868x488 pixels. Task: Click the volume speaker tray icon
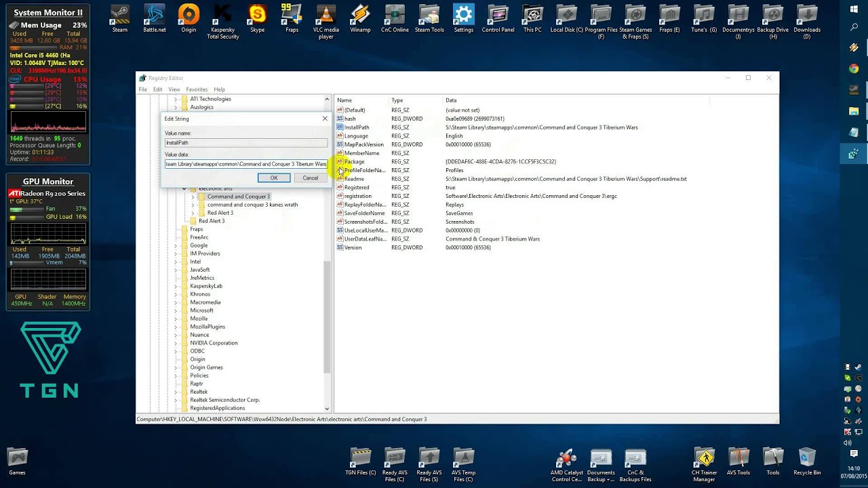pos(848,443)
